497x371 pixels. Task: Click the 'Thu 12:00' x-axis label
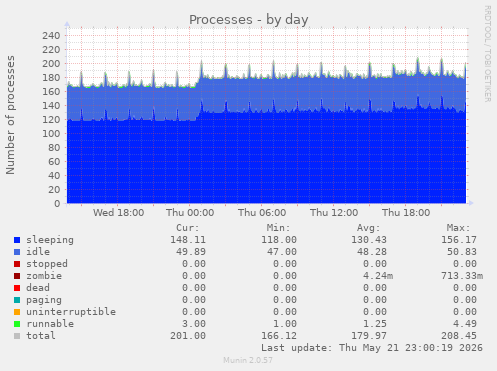[334, 213]
